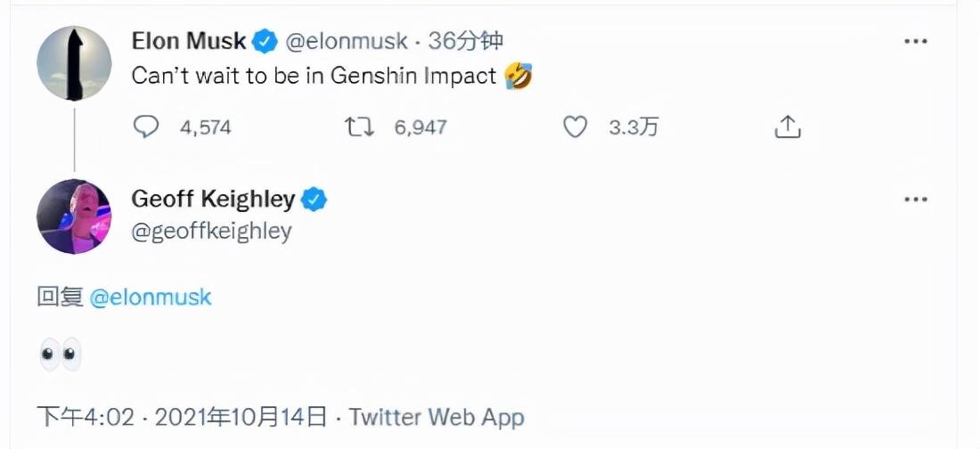
Task: Click the 下午4:02 · 2021年10月14日 timestamp
Action: 182,416
